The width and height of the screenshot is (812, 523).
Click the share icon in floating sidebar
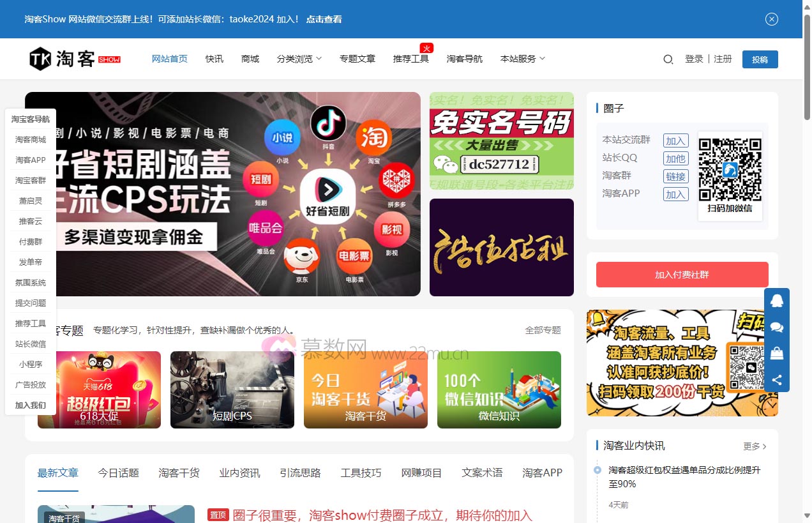[x=777, y=380]
